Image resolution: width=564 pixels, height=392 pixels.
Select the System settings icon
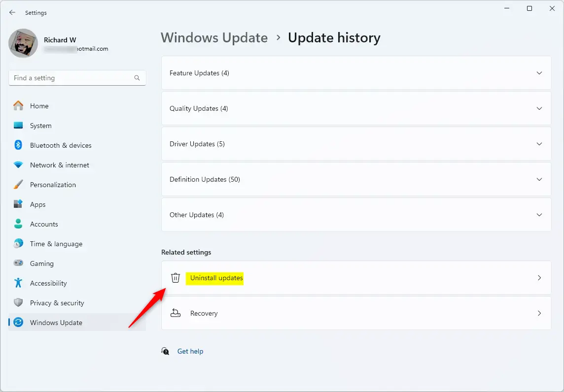[19, 126]
